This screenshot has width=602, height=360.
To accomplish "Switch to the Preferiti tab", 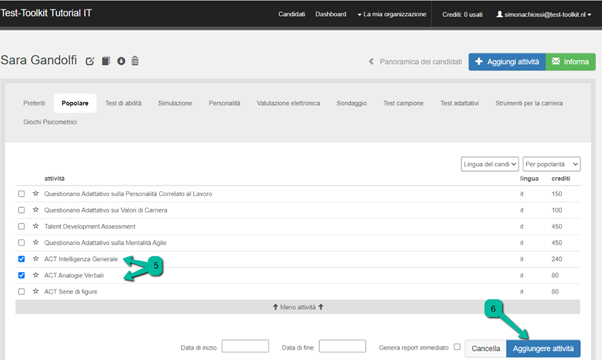I will pos(34,103).
